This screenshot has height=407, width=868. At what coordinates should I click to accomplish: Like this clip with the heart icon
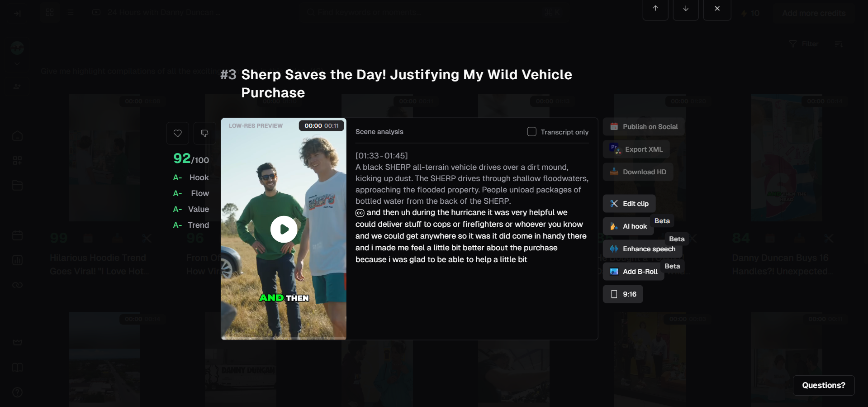(178, 133)
